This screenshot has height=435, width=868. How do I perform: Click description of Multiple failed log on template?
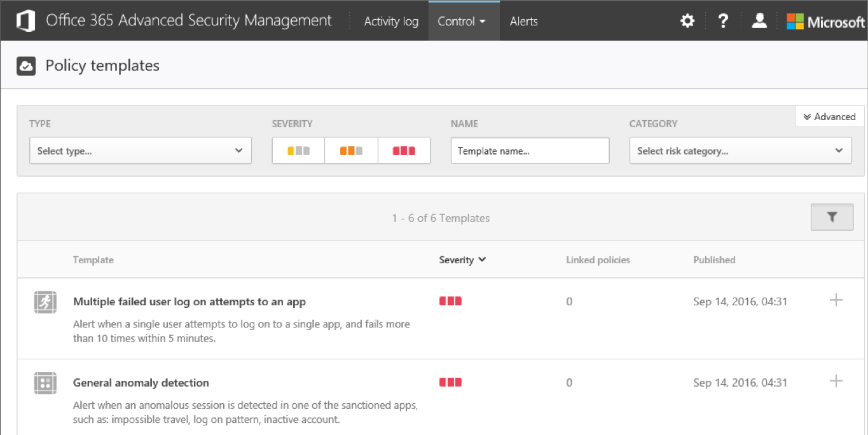click(x=242, y=331)
